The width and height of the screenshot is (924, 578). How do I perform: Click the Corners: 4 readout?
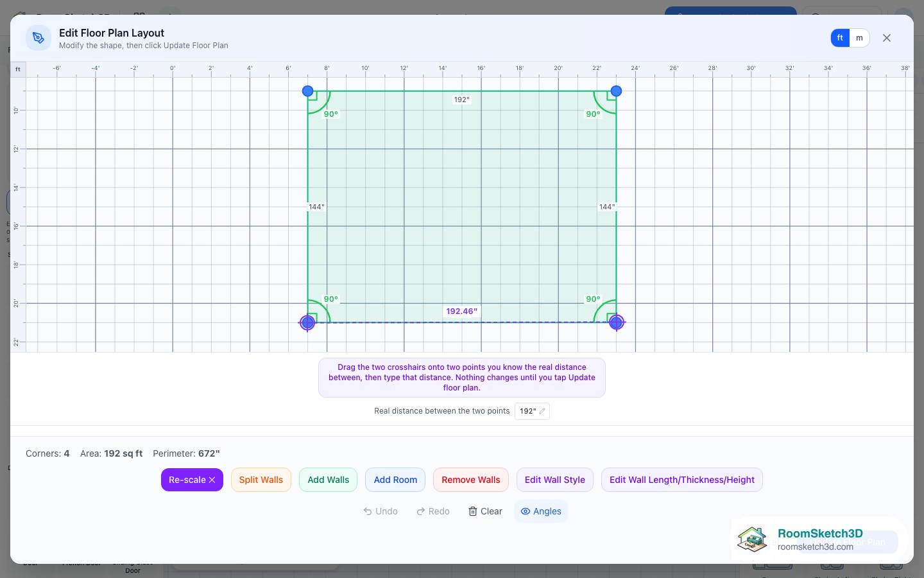tap(47, 453)
